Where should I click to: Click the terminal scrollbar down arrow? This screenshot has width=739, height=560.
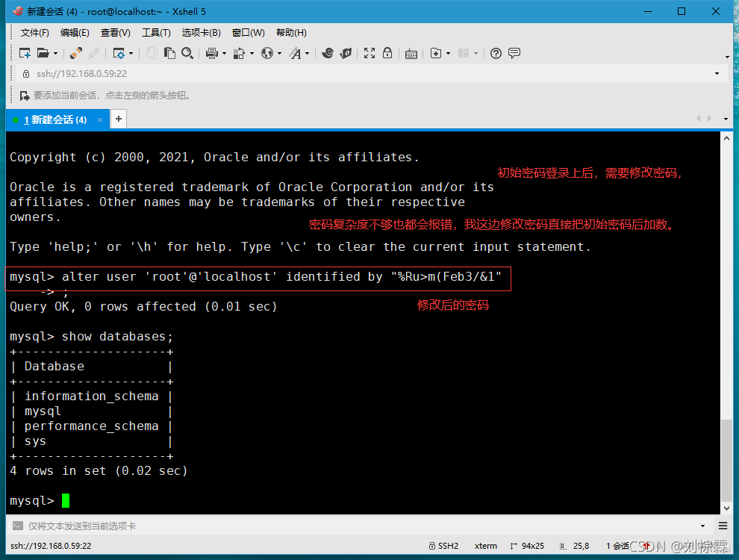[726, 508]
